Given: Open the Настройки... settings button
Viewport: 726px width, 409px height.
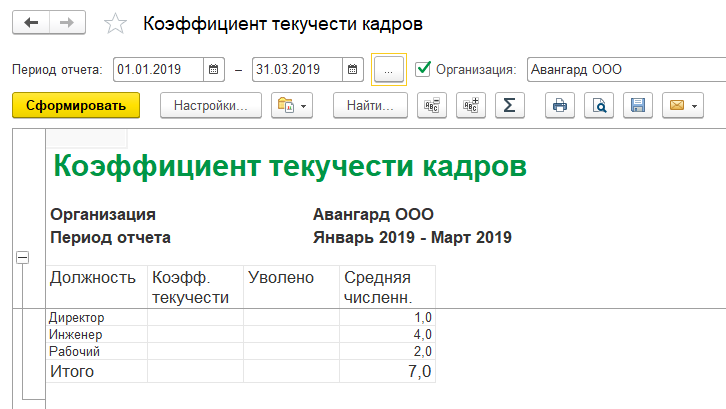Looking at the screenshot, I should [x=211, y=105].
